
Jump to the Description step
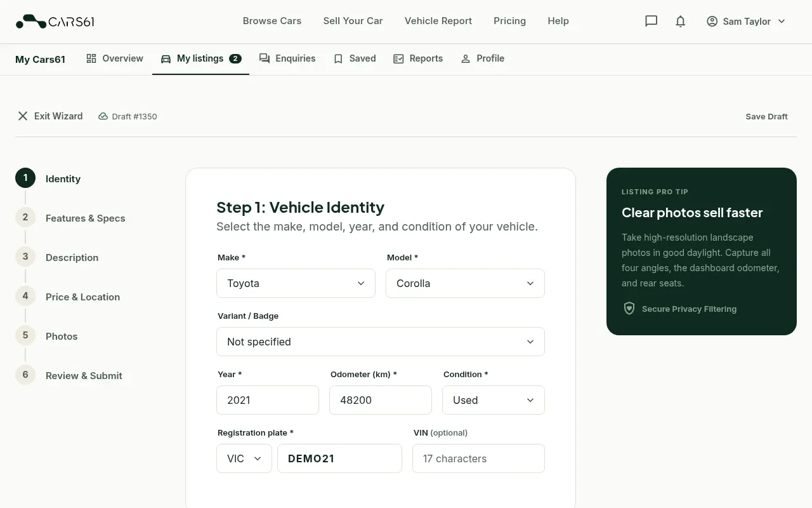click(x=72, y=257)
